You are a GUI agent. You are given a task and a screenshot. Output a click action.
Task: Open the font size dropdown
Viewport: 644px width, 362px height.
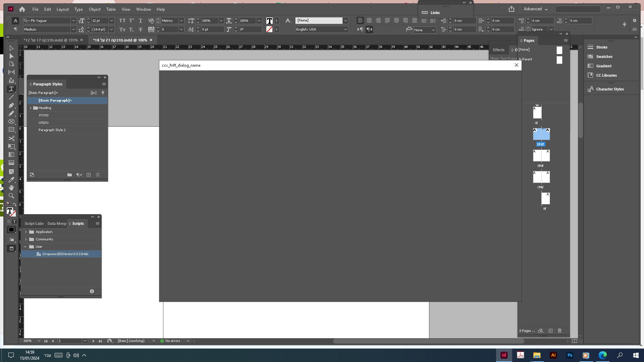112,20
